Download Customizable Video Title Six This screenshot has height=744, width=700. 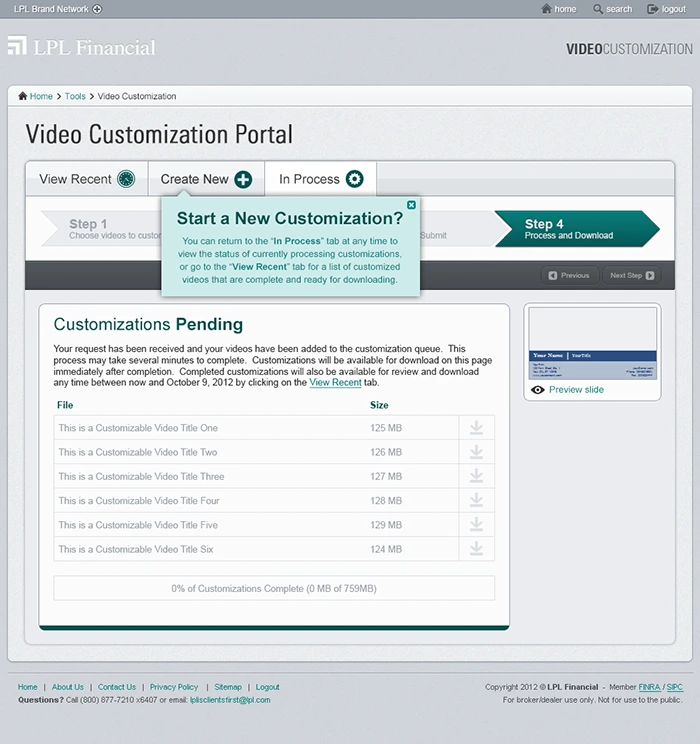point(476,549)
